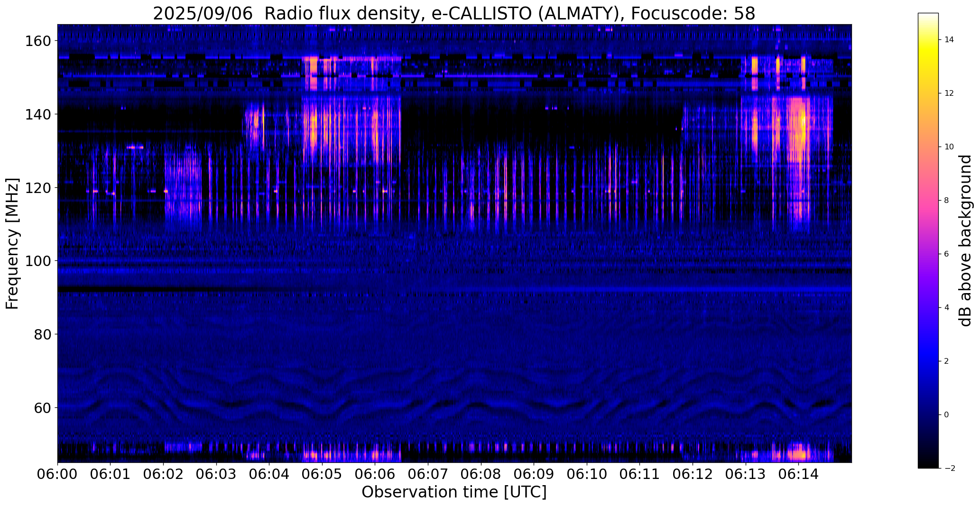Click the colorbar tick label 10
This screenshot has height=506, width=980.
(949, 147)
